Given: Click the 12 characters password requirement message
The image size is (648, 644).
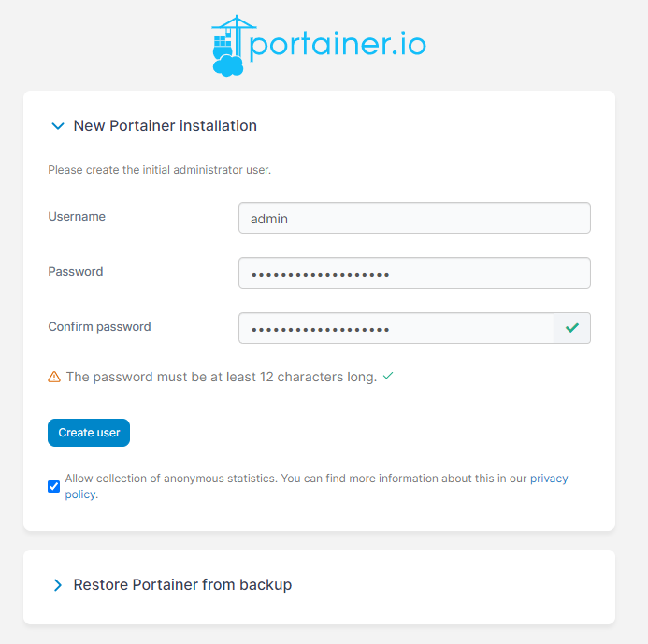Looking at the screenshot, I should click(222, 378).
